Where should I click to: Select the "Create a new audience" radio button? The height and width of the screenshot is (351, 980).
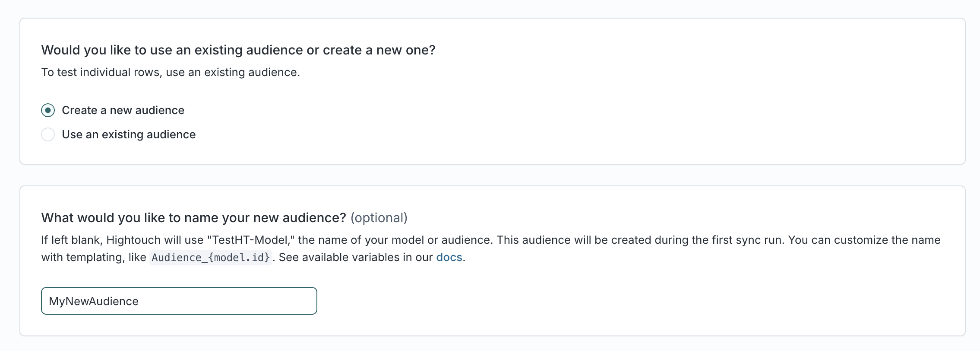point(48,110)
